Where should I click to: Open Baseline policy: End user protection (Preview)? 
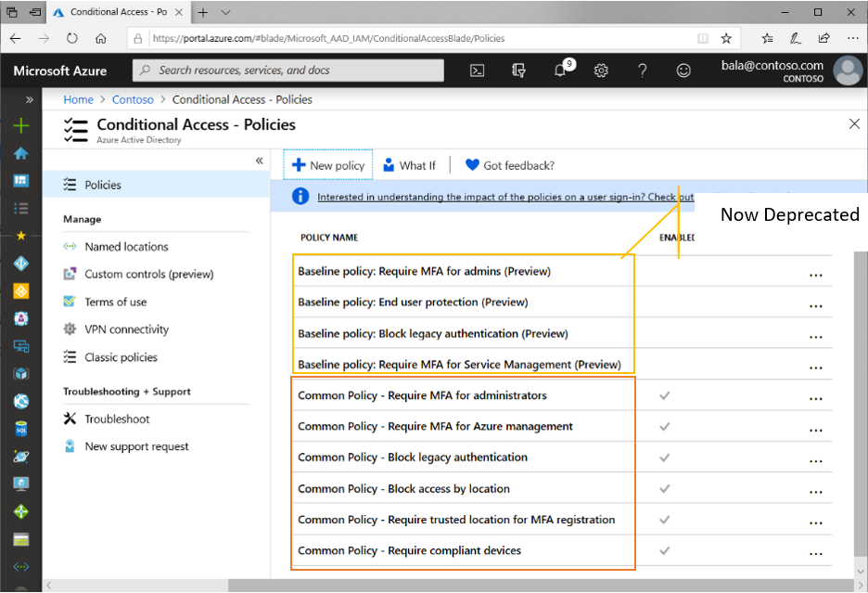click(413, 303)
